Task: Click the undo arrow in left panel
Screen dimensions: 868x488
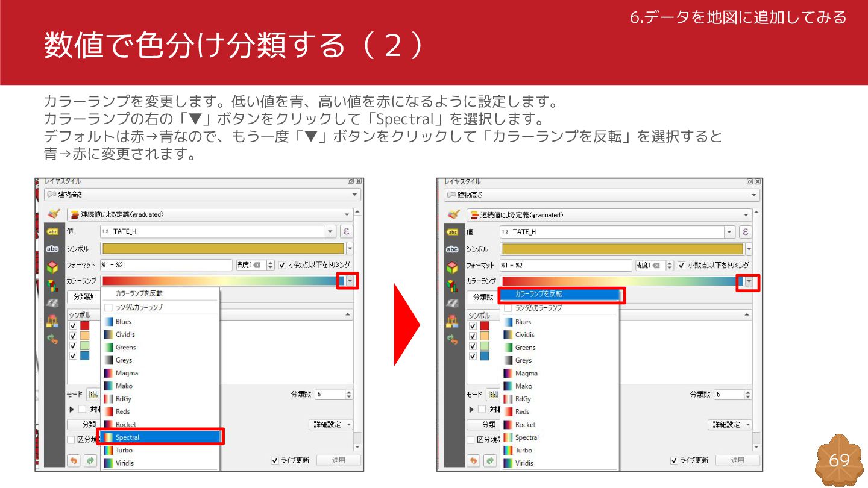Action: tap(74, 460)
